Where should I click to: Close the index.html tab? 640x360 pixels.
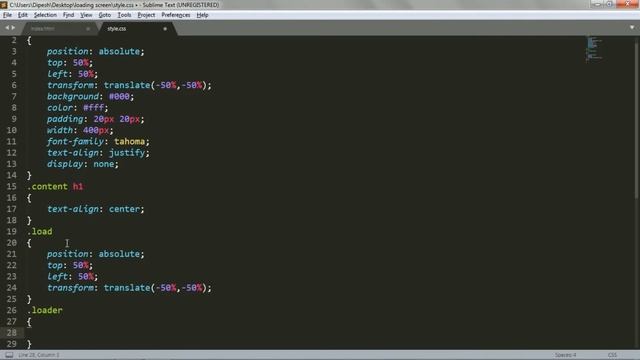(x=88, y=29)
